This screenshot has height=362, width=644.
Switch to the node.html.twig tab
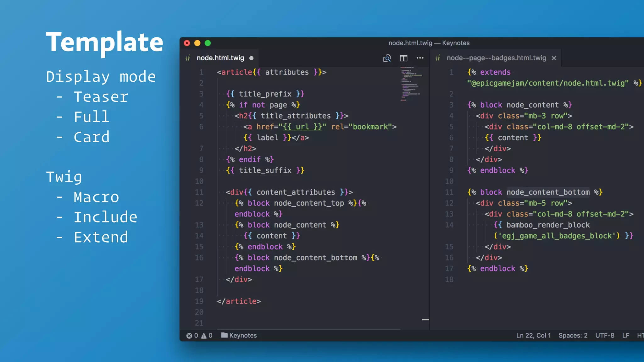pos(220,58)
